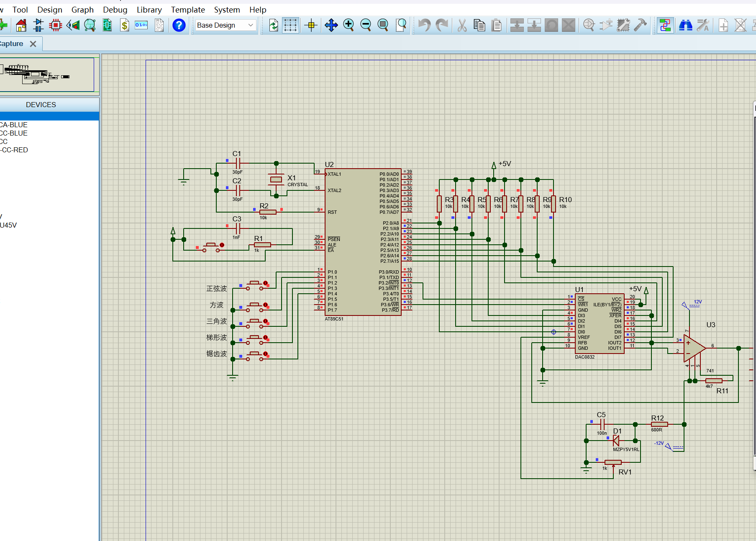The height and width of the screenshot is (541, 756).
Task: Select the RV1 potentiometer
Action: [x=613, y=462]
